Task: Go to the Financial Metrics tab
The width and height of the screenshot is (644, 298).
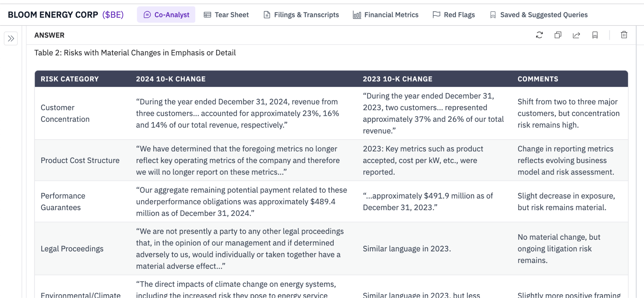Action: (386, 15)
